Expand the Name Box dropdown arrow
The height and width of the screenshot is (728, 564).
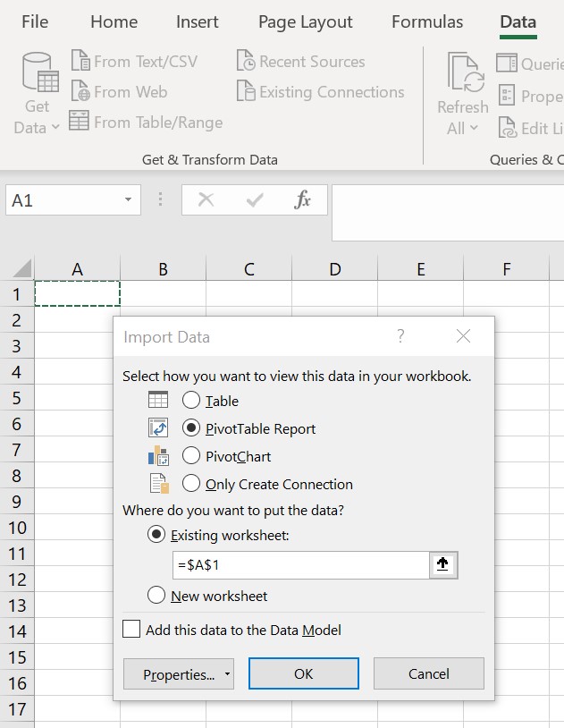(x=128, y=199)
